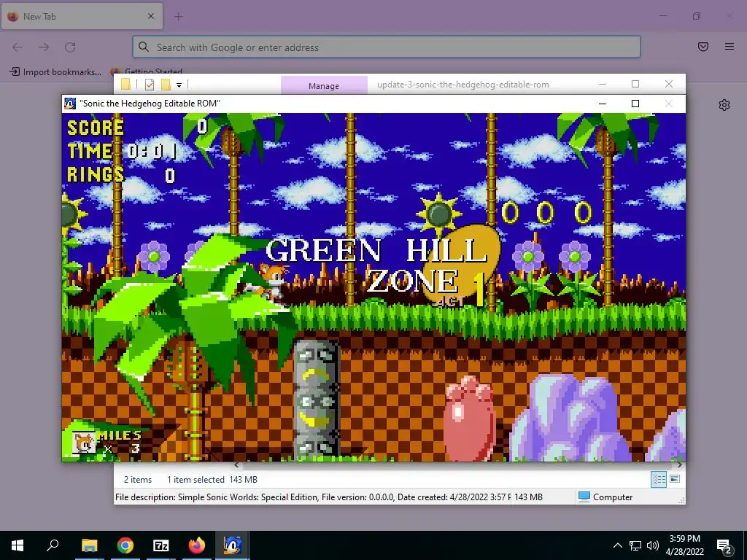This screenshot has height=560, width=747.
Task: Click the first gold ring in the game
Action: click(x=510, y=212)
